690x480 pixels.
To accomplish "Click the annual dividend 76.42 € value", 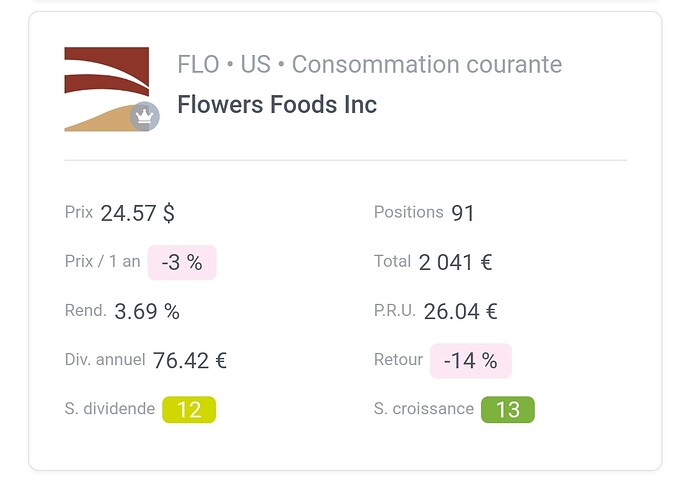I will [190, 361].
